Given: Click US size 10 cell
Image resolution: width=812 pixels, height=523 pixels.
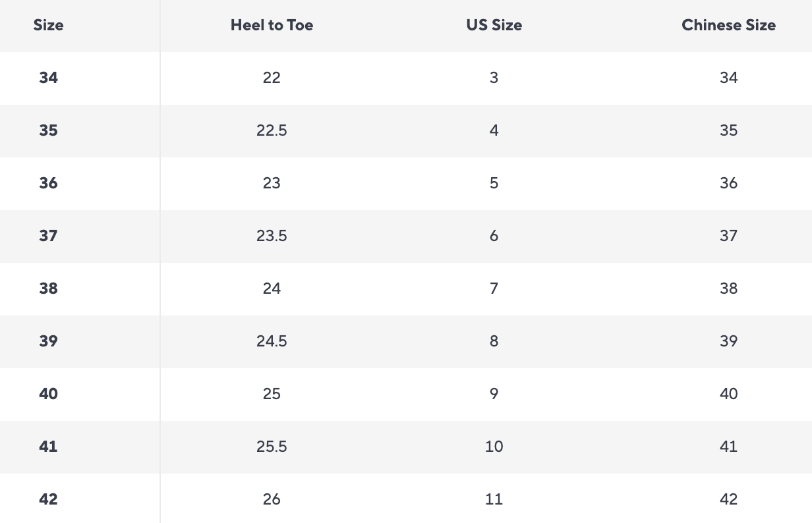Looking at the screenshot, I should click(494, 447).
